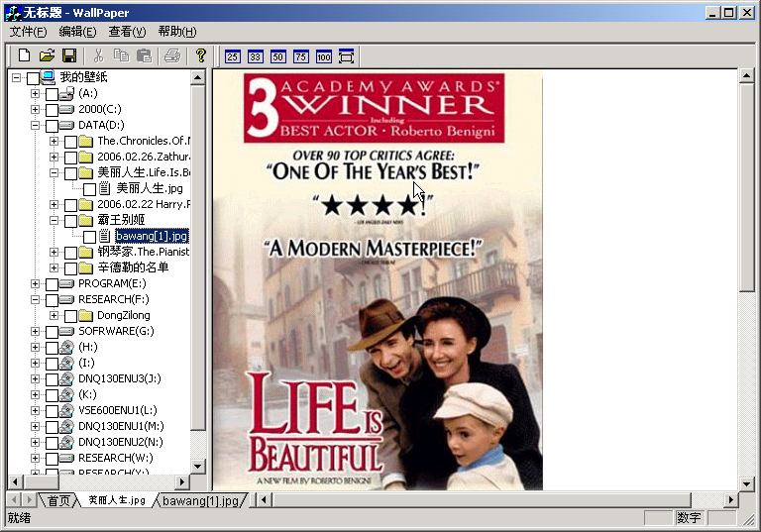
Task: Click the 美丽人生.jpg file icon
Action: pyautogui.click(x=104, y=188)
